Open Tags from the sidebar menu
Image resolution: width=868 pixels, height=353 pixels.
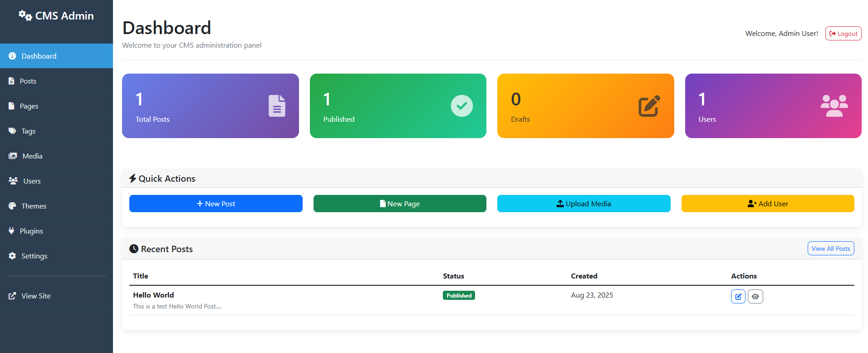click(x=28, y=131)
